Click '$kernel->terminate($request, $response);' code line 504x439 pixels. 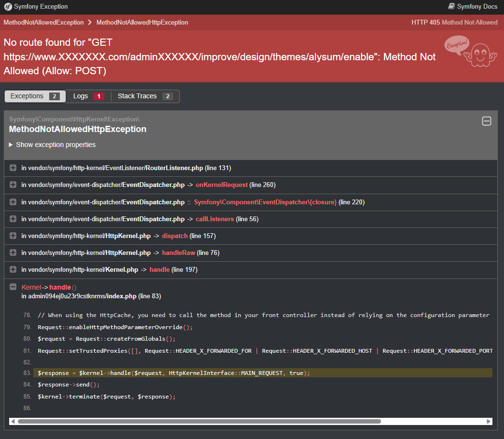107,397
